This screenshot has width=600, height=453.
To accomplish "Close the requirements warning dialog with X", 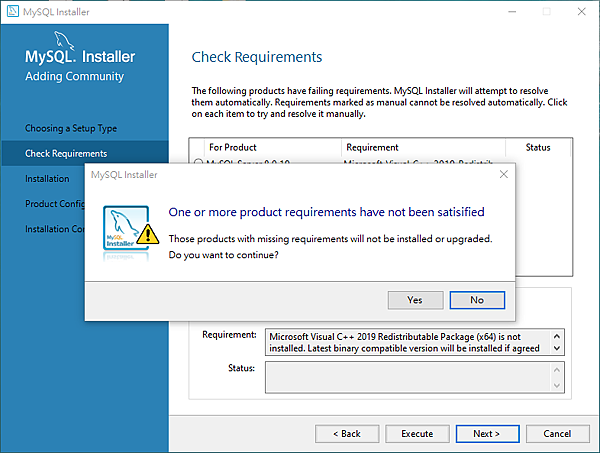I will [503, 174].
